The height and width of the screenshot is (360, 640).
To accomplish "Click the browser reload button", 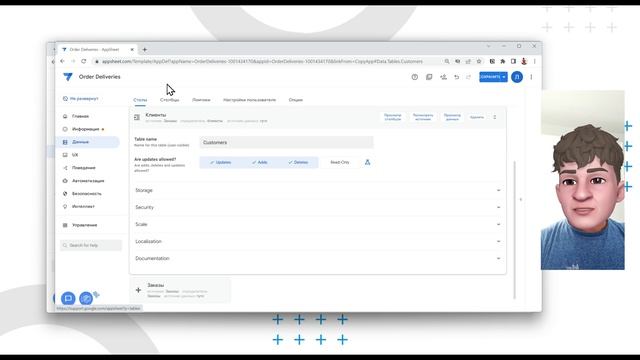I will pos(84,61).
